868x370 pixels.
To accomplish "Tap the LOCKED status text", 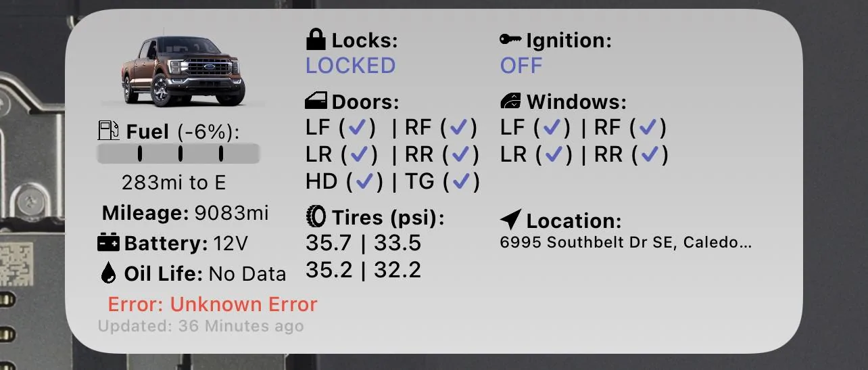I will tap(350, 66).
